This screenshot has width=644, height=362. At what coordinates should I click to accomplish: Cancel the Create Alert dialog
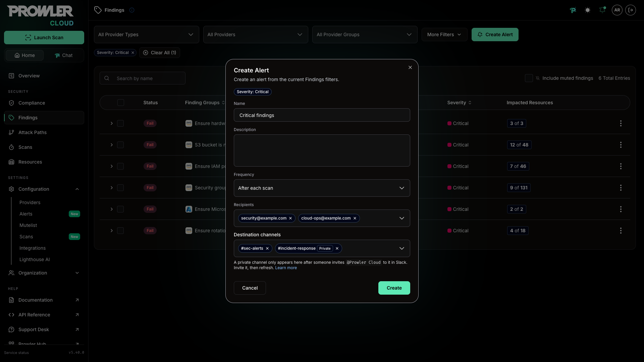(250, 288)
